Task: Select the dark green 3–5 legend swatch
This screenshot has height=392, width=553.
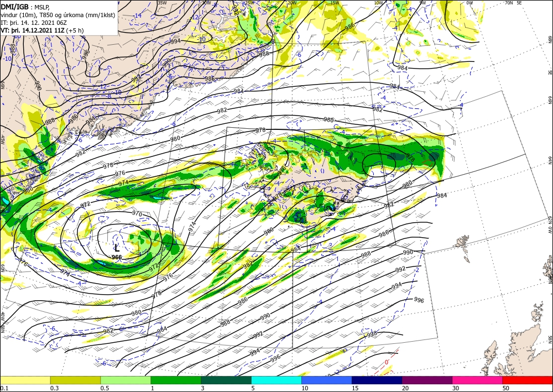Action: pyautogui.click(x=226, y=380)
